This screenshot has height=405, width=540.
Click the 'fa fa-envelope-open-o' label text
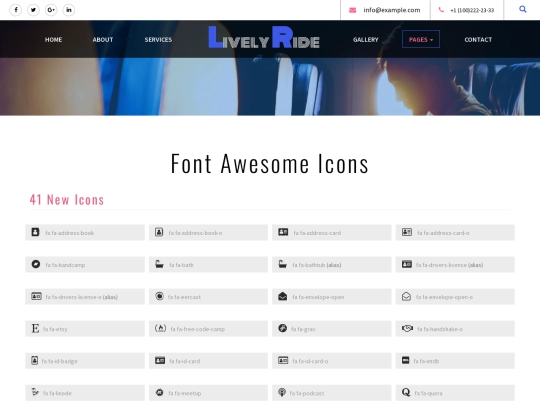pos(444,297)
